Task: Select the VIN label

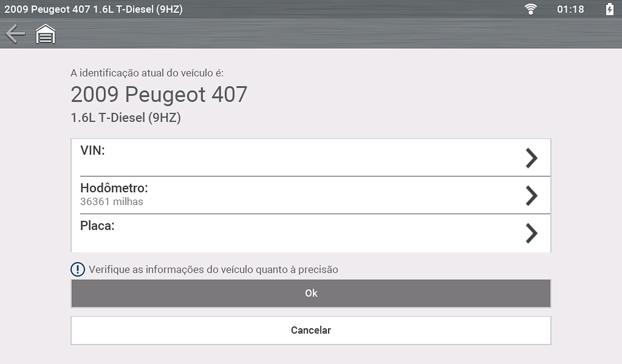Action: pyautogui.click(x=92, y=150)
